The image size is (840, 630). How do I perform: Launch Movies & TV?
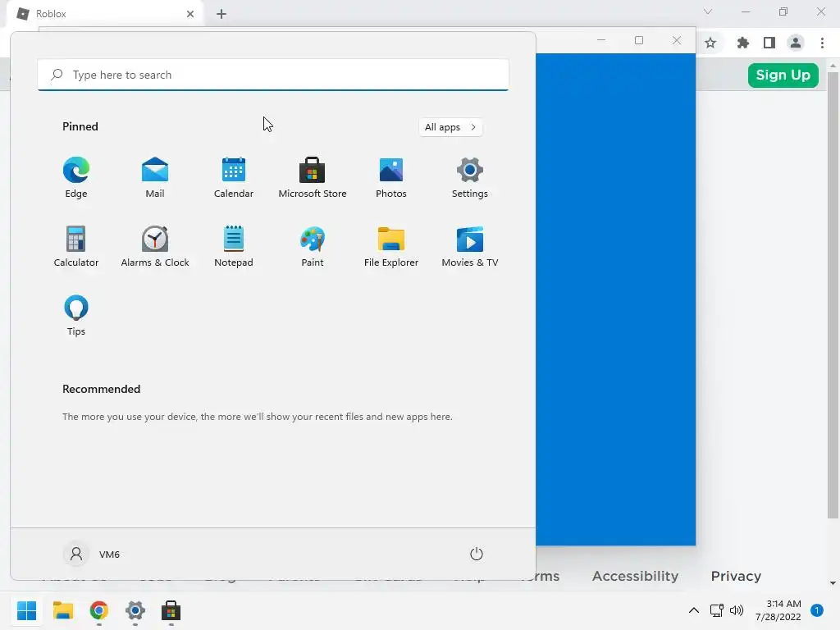(470, 247)
